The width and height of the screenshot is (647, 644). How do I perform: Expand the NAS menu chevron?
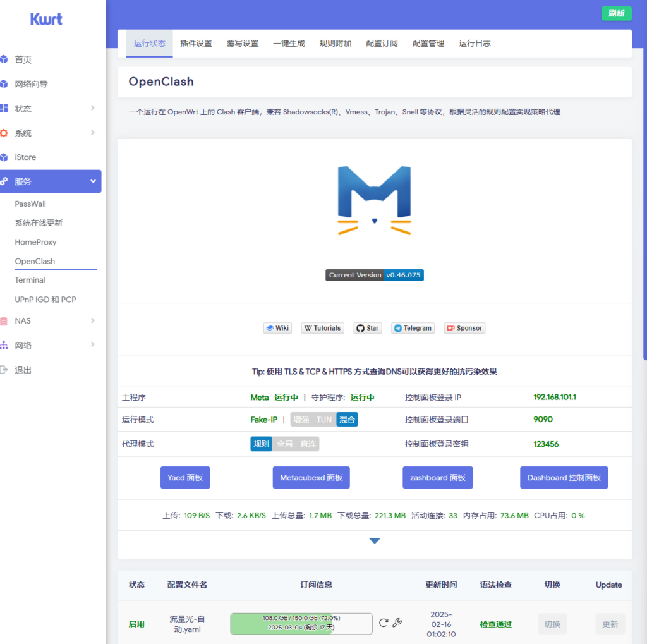(x=93, y=320)
